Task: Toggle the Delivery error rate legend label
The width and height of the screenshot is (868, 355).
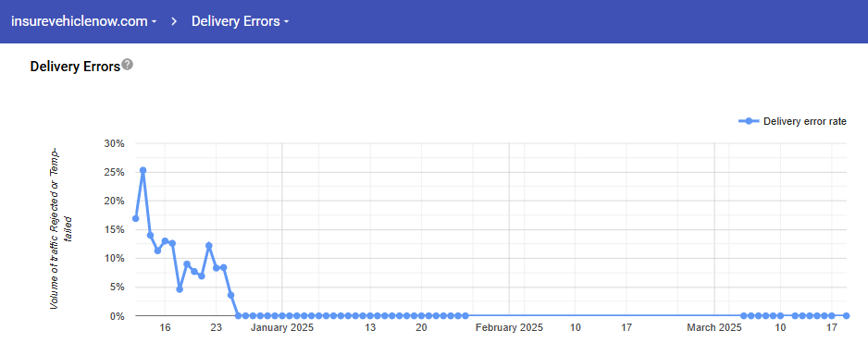Action: 804,122
